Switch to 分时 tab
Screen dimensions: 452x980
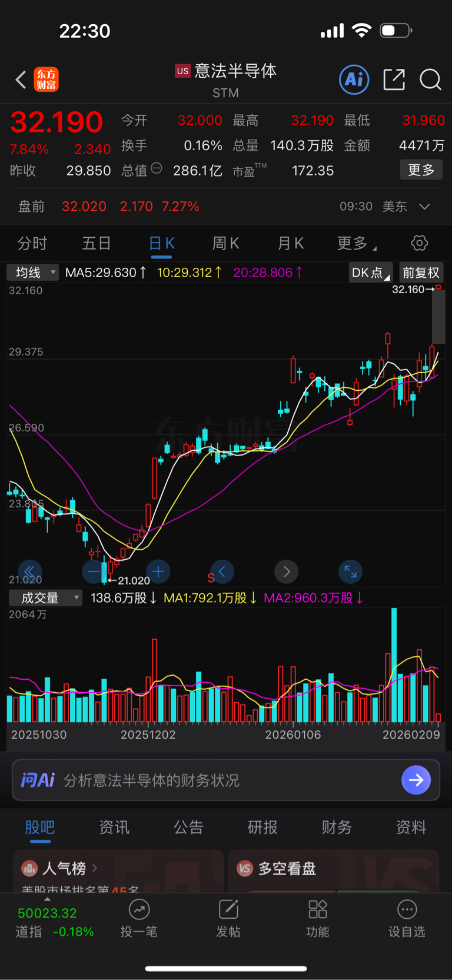click(32, 243)
